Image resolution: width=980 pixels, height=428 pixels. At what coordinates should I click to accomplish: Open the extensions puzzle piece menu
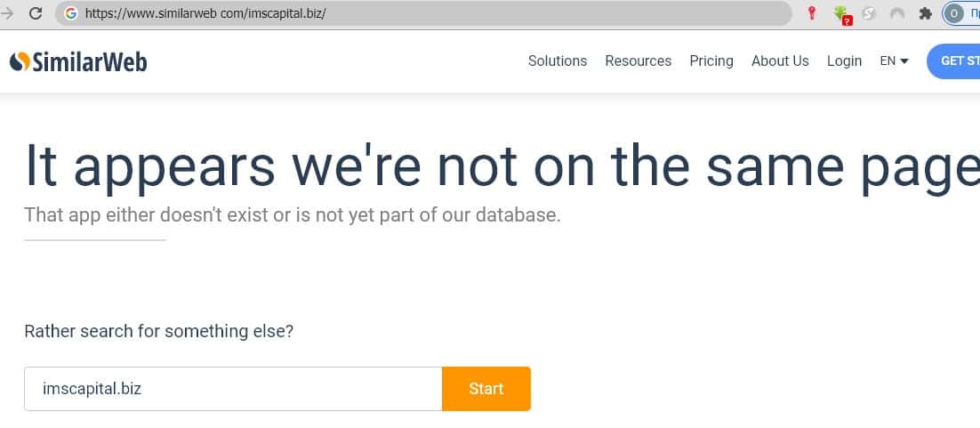pos(925,13)
